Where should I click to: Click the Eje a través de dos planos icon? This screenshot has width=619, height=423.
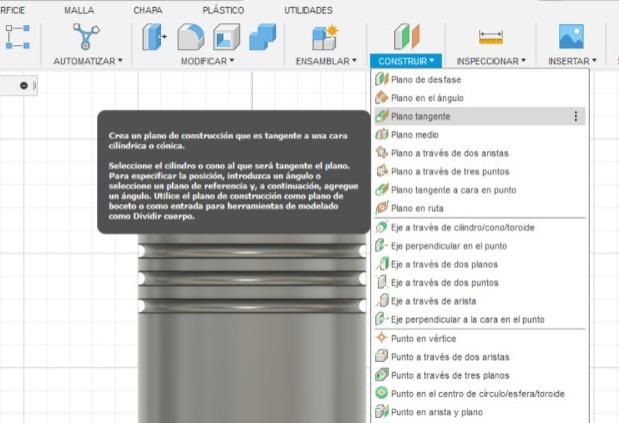click(x=382, y=264)
